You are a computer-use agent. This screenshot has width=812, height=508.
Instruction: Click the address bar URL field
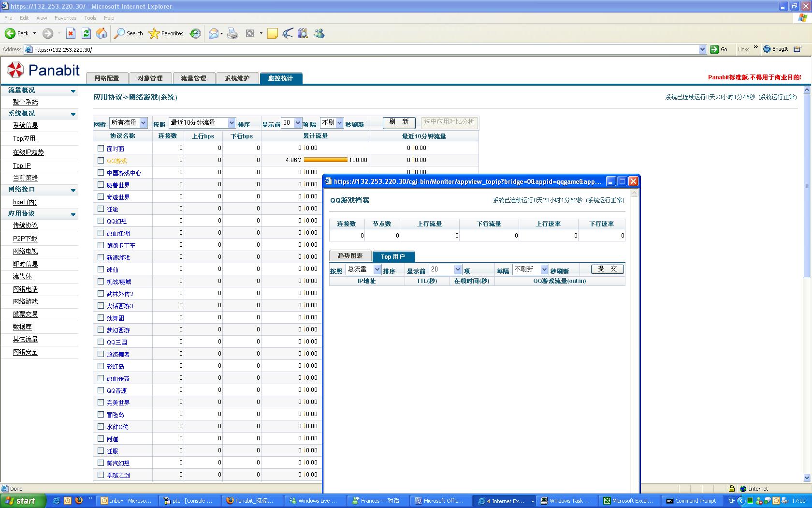pos(365,49)
